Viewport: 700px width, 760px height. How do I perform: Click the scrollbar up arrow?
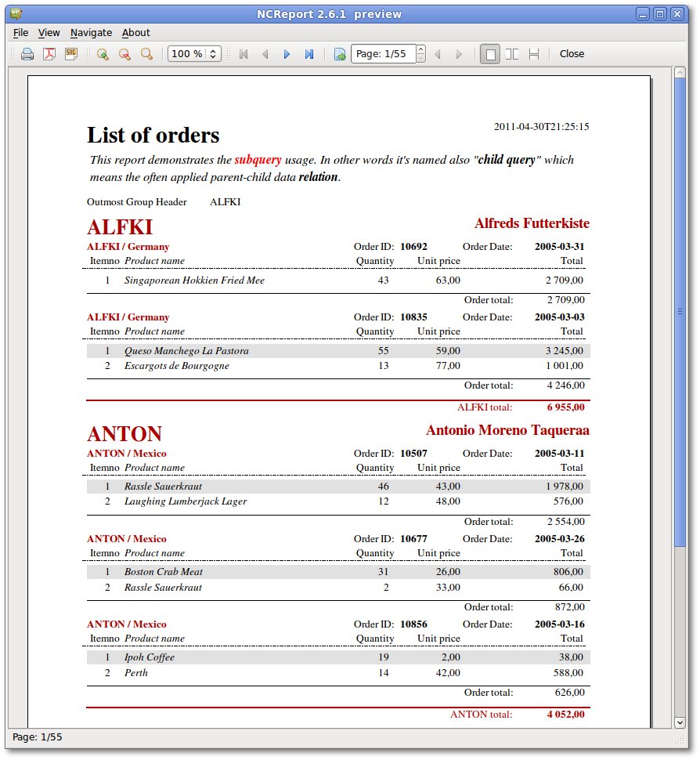[680, 73]
